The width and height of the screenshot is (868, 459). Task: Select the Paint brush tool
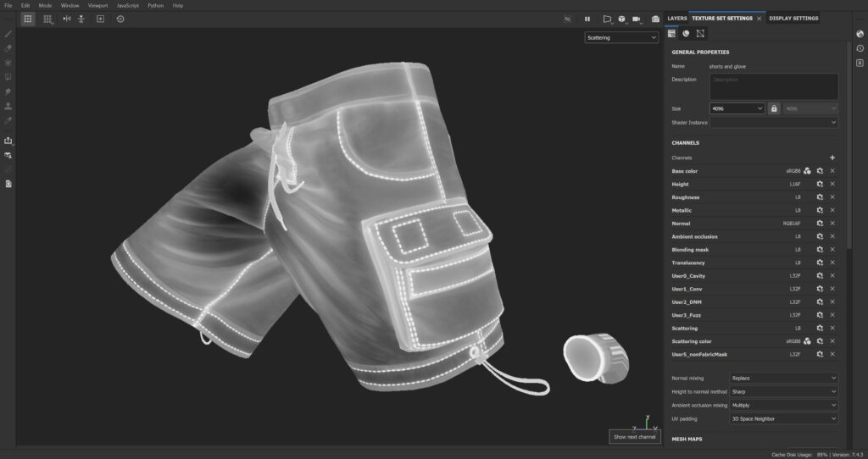[8, 34]
